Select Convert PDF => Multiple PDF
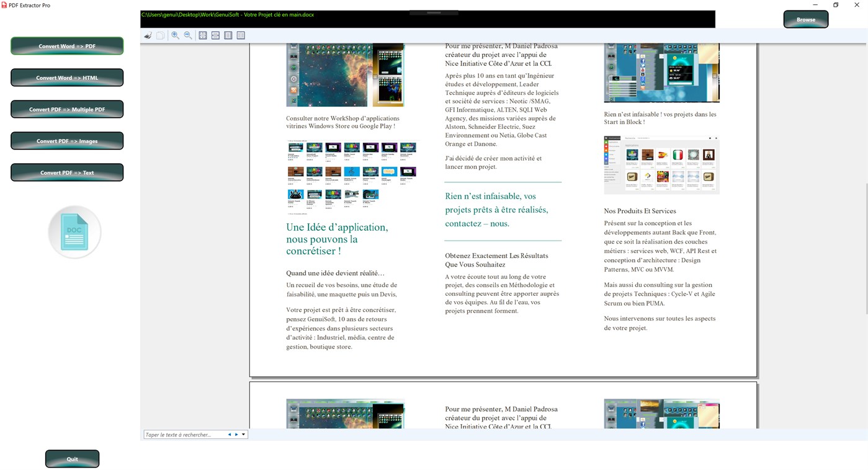The image size is (868, 470). (66, 109)
